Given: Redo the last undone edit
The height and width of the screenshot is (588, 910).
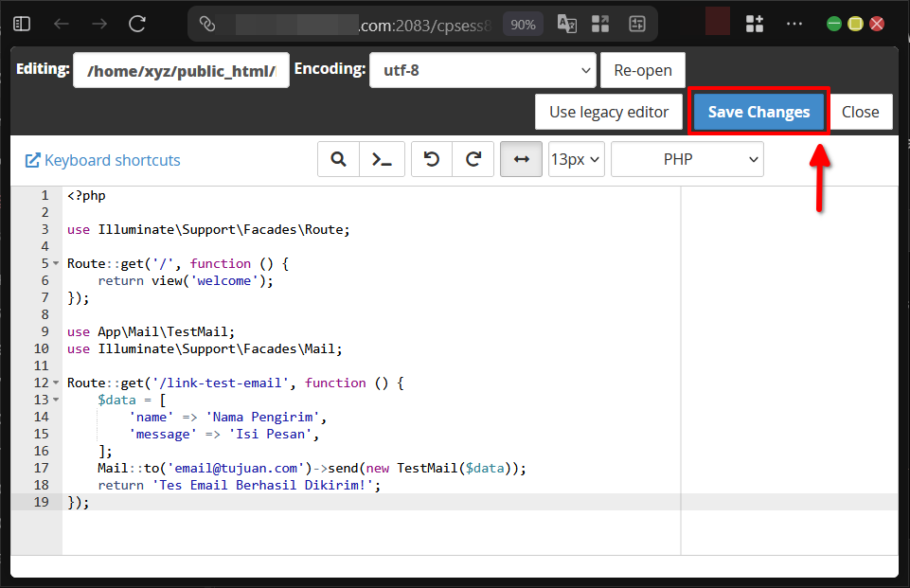Looking at the screenshot, I should [x=473, y=160].
